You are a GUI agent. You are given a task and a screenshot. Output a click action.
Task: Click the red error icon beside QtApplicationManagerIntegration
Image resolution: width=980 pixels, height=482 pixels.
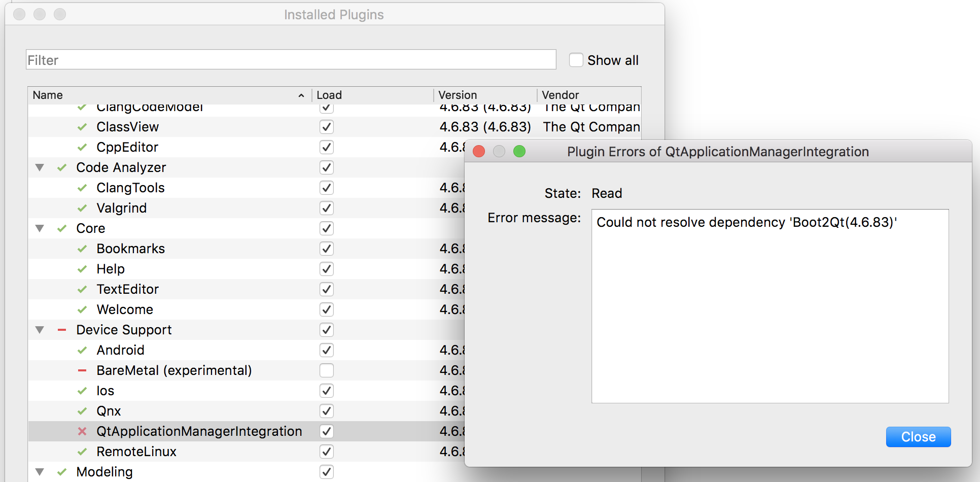(x=82, y=431)
